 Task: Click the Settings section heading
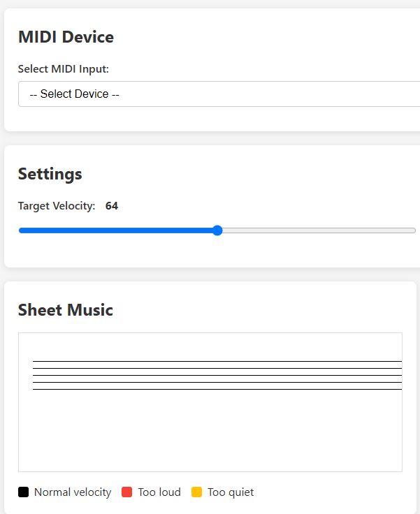50,174
